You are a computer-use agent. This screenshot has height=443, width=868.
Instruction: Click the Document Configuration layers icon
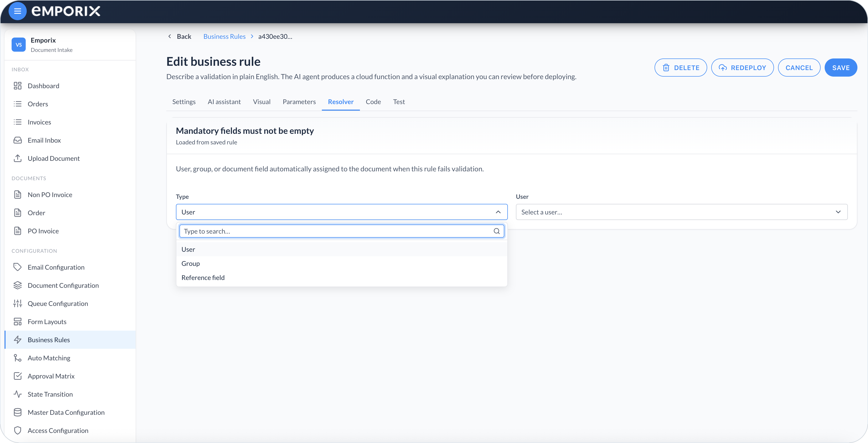(18, 285)
